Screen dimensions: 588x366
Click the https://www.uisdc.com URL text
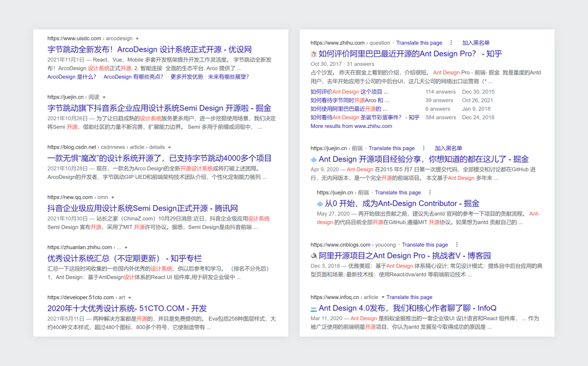click(x=74, y=38)
